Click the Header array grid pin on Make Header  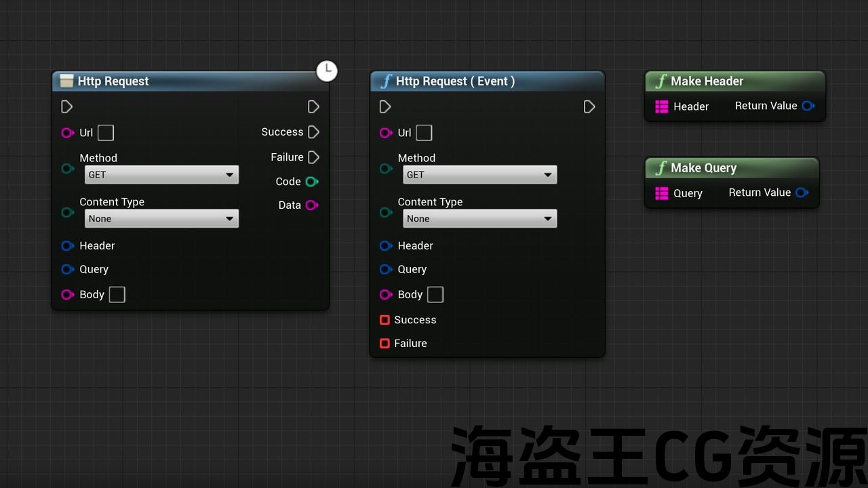(662, 106)
